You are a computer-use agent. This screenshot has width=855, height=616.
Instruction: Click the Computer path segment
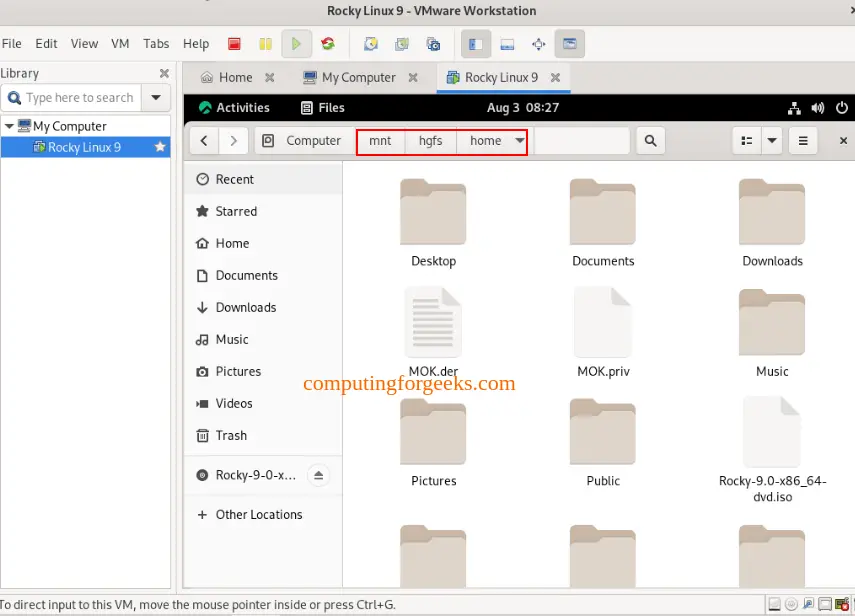click(305, 141)
